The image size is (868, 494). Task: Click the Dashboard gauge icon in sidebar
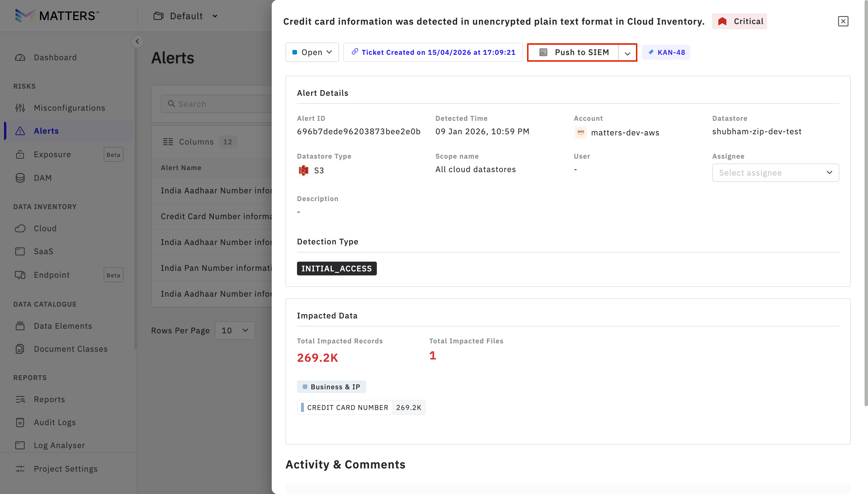tap(20, 57)
